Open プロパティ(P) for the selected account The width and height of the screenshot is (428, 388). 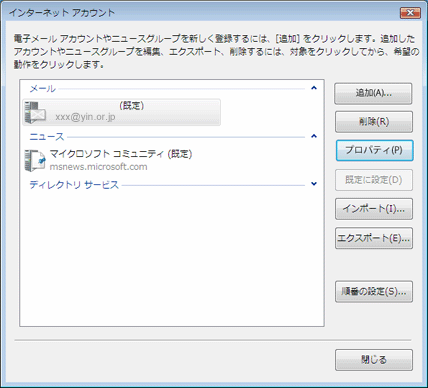tap(374, 150)
